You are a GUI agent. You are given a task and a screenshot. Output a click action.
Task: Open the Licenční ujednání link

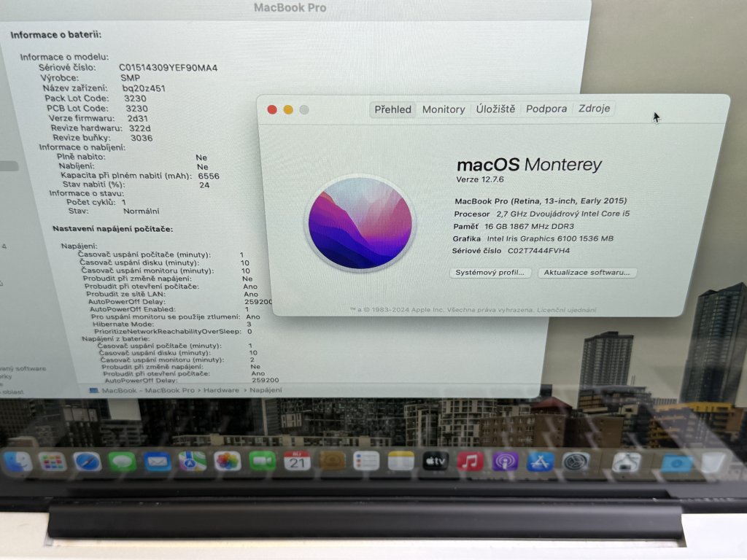coord(567,310)
